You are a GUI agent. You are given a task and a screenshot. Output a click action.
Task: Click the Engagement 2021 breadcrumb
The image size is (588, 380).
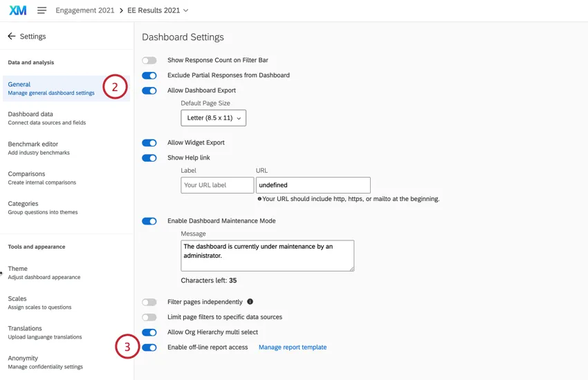click(x=85, y=10)
